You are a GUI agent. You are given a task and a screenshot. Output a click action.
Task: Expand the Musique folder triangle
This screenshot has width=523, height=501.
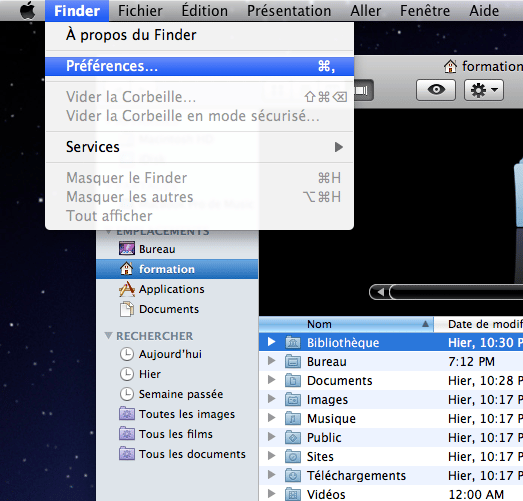pos(272,418)
